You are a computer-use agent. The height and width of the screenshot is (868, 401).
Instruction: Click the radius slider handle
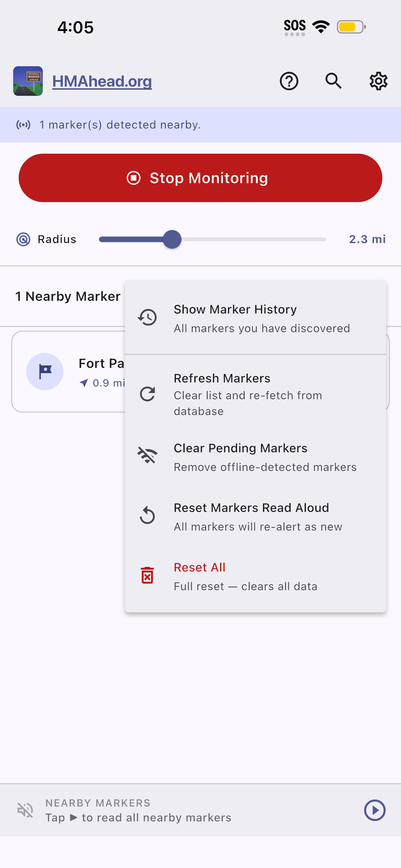(172, 239)
